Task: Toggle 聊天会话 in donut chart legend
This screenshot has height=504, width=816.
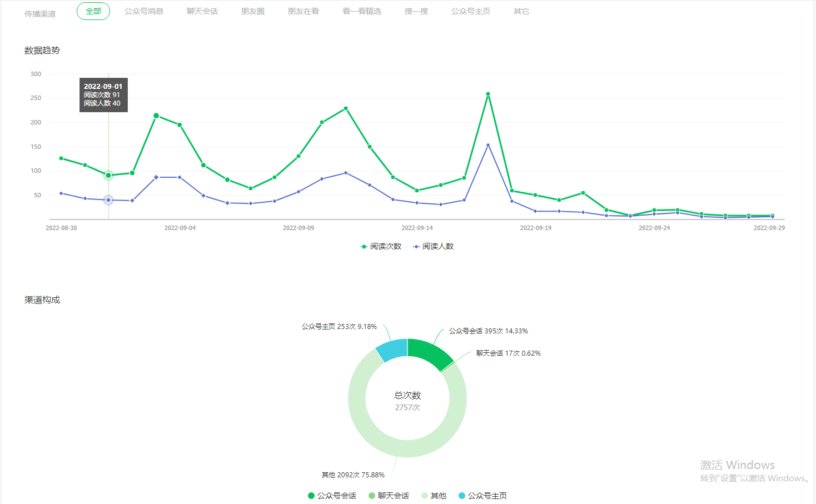Action: pos(389,496)
